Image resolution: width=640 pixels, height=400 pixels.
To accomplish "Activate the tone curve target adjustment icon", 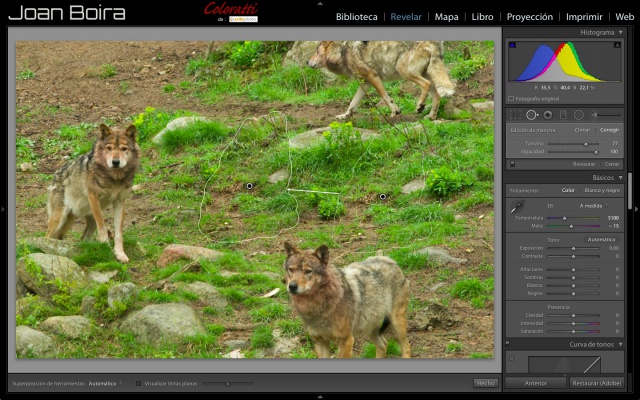I will tap(512, 358).
